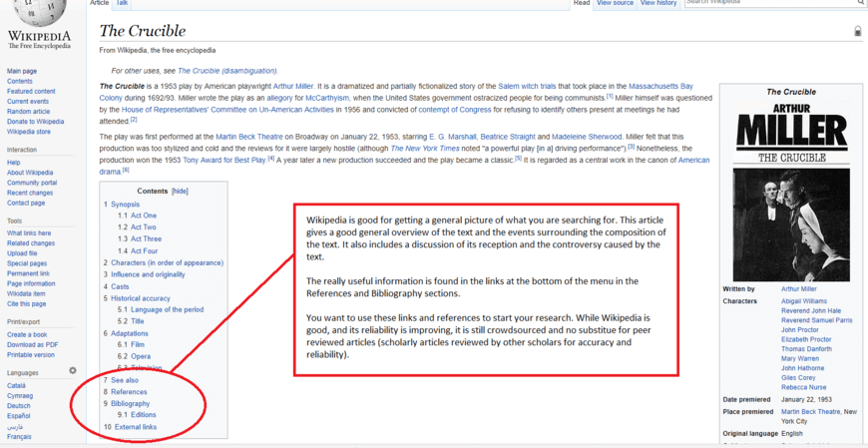Open Main page in sidebar
This screenshot has width=868, height=448.
[x=22, y=72]
